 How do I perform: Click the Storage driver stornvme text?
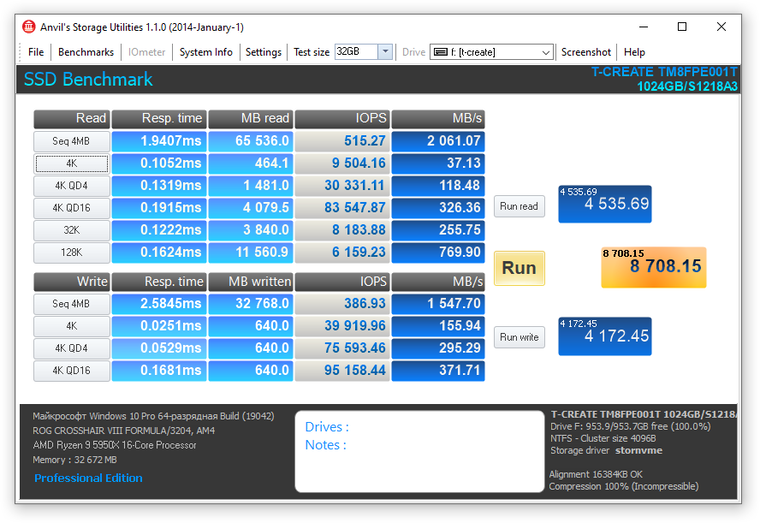(x=606, y=451)
